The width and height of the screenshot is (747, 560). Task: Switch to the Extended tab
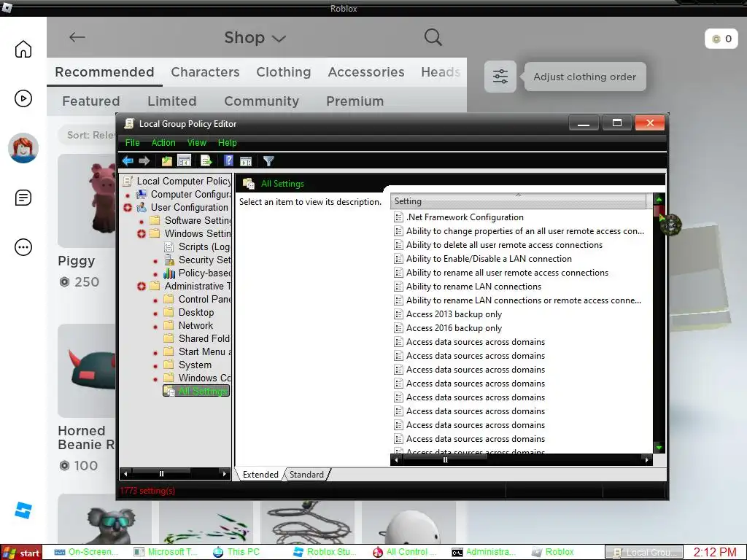point(260,474)
